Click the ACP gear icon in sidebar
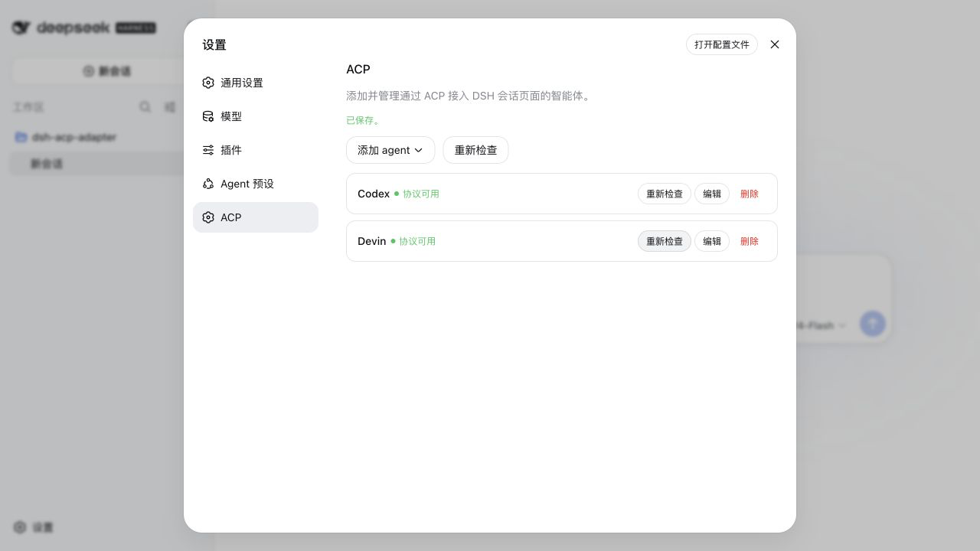980x551 pixels. 208,217
